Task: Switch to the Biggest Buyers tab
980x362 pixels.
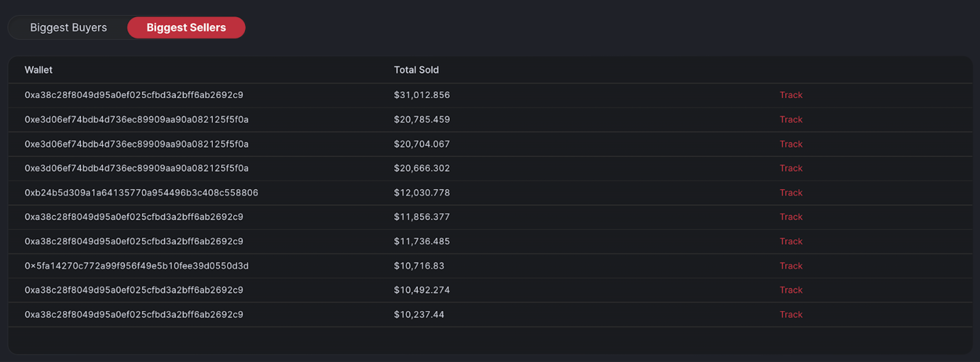Action: click(x=68, y=27)
